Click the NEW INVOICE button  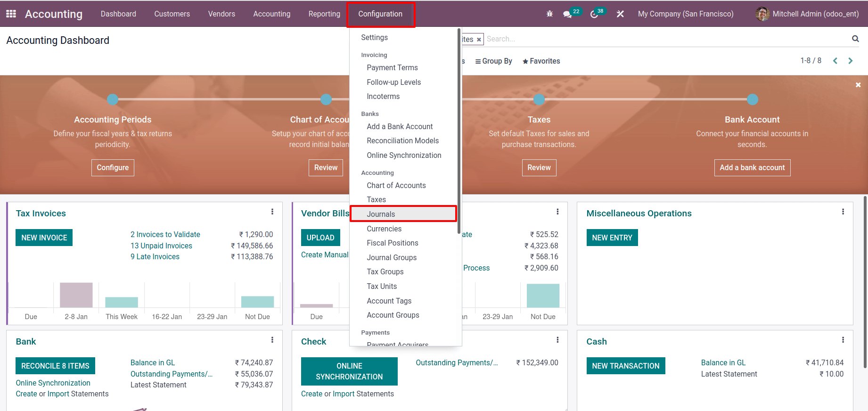(44, 238)
